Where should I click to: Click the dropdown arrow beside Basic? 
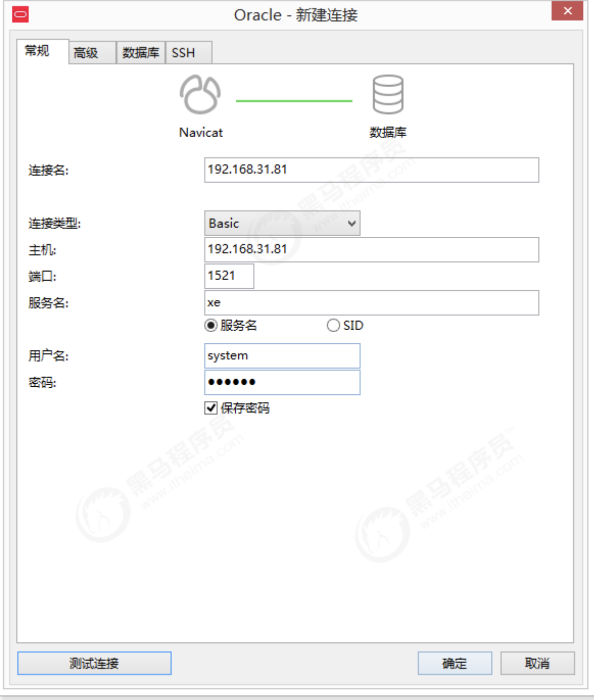coord(352,223)
